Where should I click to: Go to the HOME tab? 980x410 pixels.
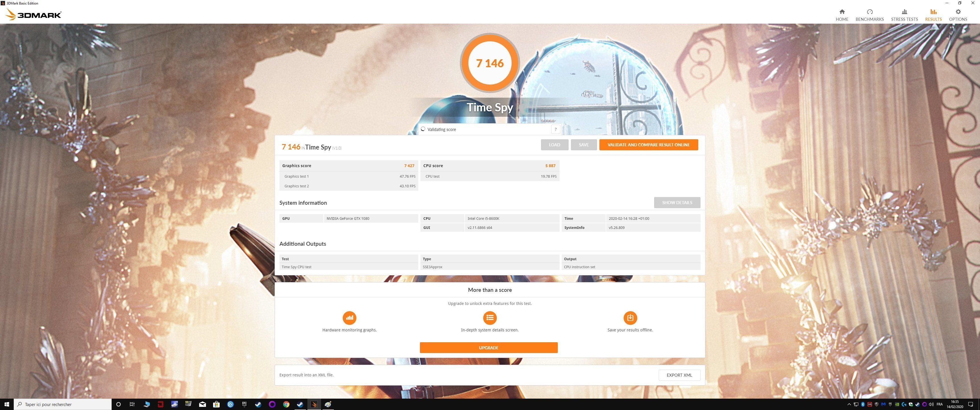[842, 15]
